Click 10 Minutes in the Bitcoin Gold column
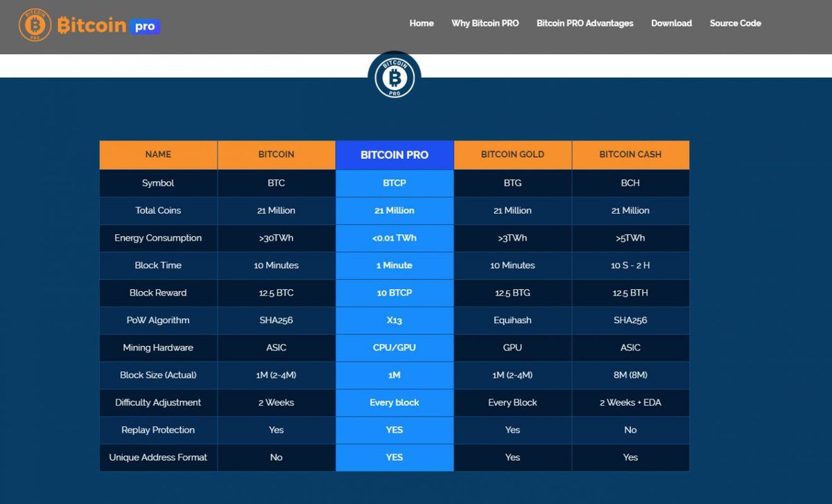832x504 pixels. [x=513, y=266]
